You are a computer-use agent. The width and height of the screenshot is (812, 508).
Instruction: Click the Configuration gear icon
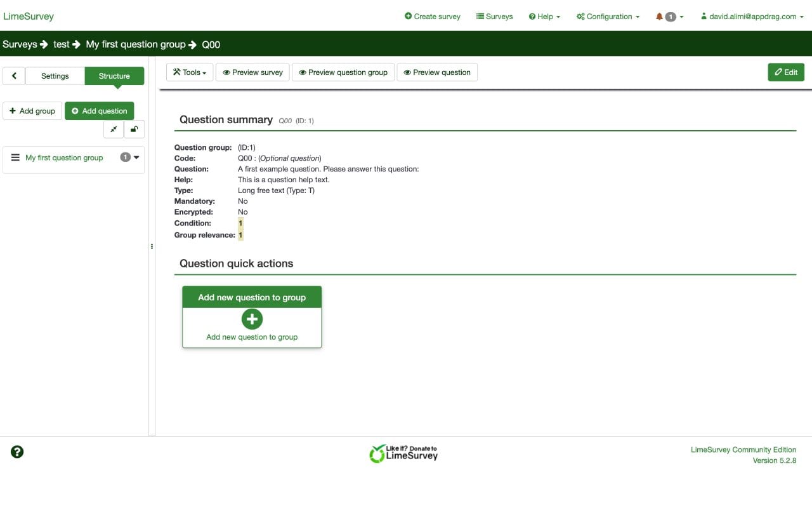point(580,17)
